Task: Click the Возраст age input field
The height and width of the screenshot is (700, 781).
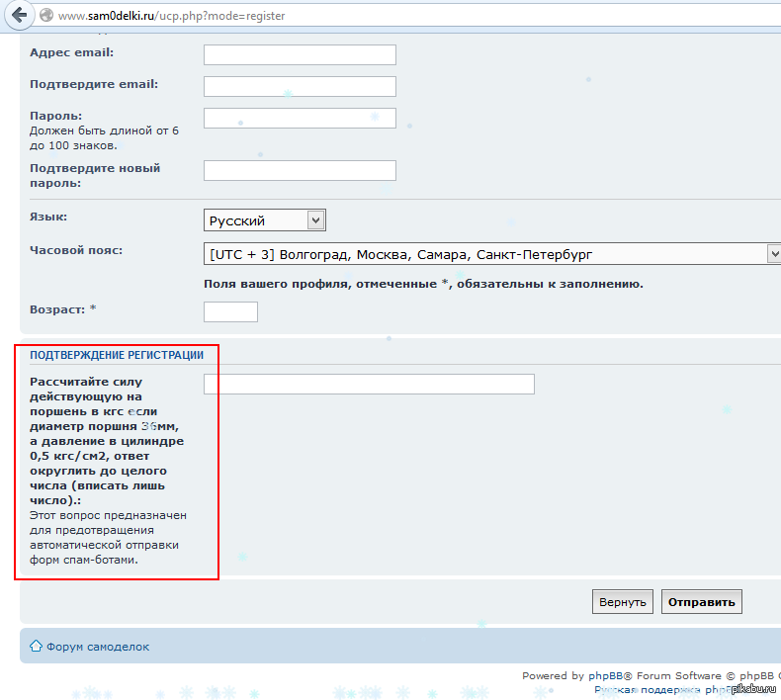Action: pos(230,311)
